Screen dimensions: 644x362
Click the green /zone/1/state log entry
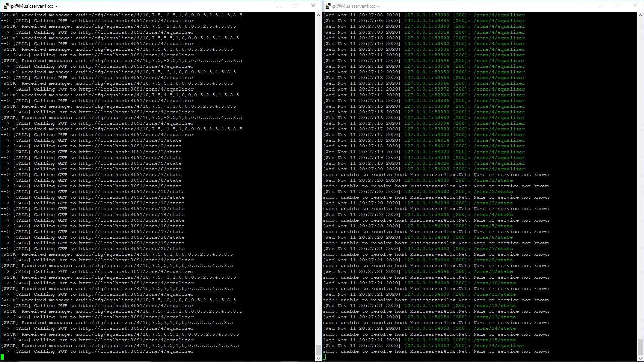click(x=493, y=180)
